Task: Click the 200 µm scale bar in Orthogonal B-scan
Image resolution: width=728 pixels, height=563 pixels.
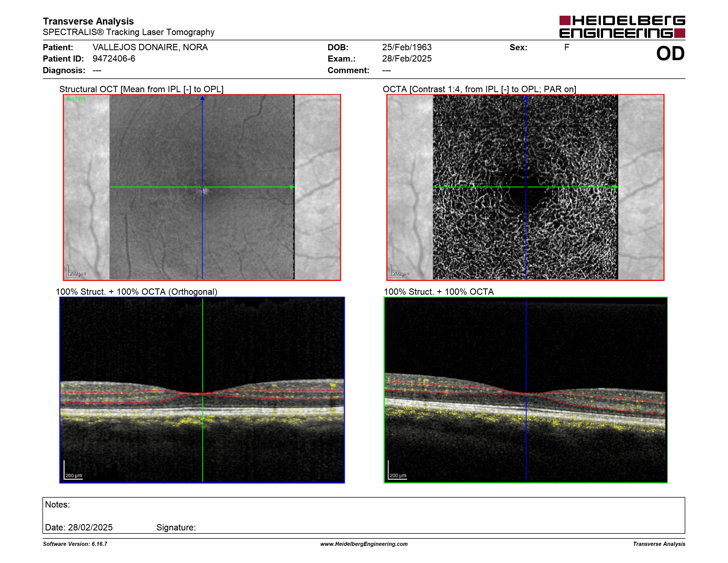Action: tap(73, 470)
